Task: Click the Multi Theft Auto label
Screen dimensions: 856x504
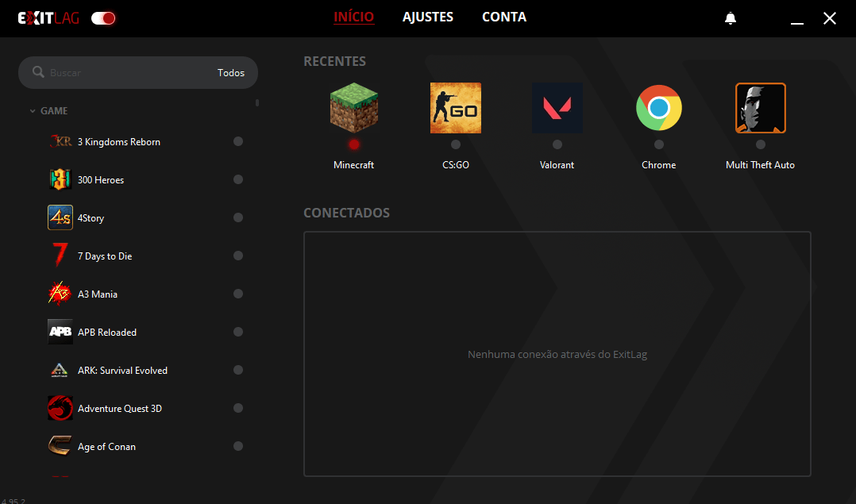Action: click(761, 165)
